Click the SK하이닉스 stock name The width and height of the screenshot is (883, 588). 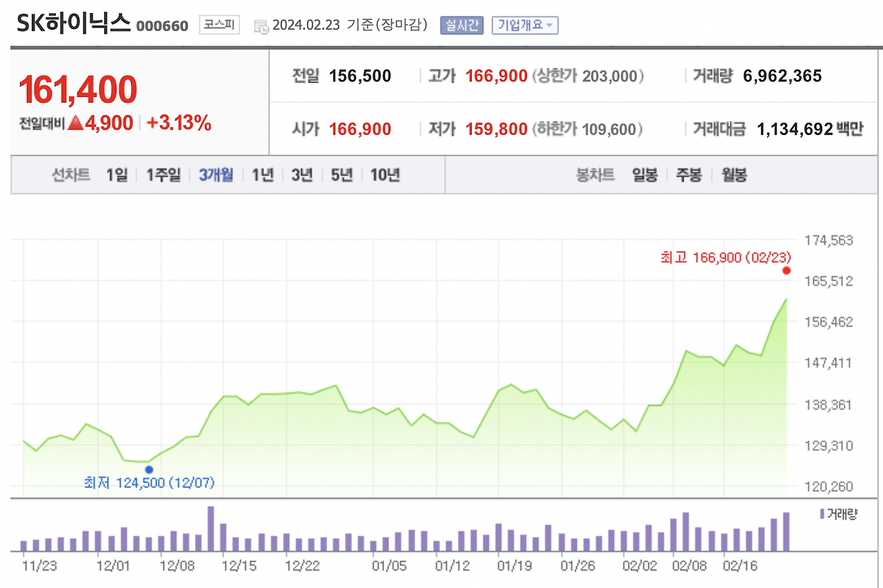pyautogui.click(x=73, y=24)
